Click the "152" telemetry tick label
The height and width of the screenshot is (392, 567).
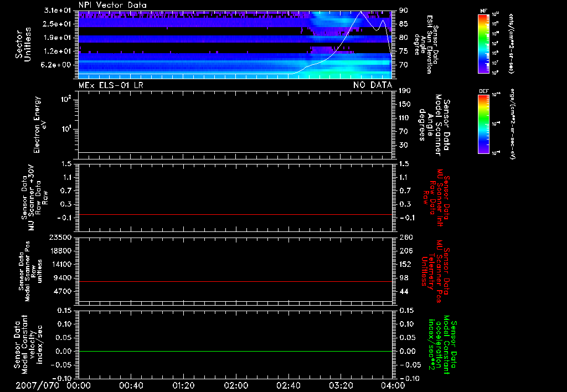click(405, 264)
